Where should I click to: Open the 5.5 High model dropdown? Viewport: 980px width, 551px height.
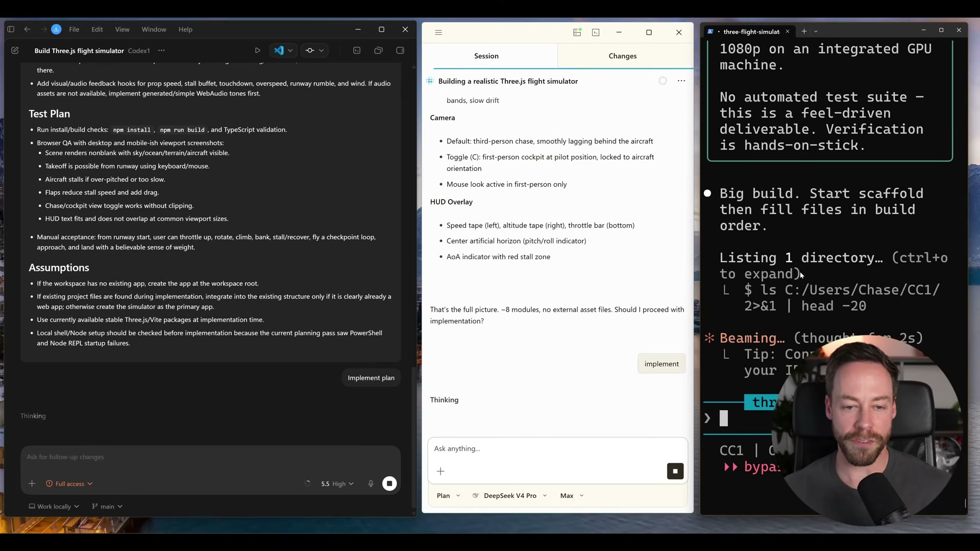coord(337,484)
